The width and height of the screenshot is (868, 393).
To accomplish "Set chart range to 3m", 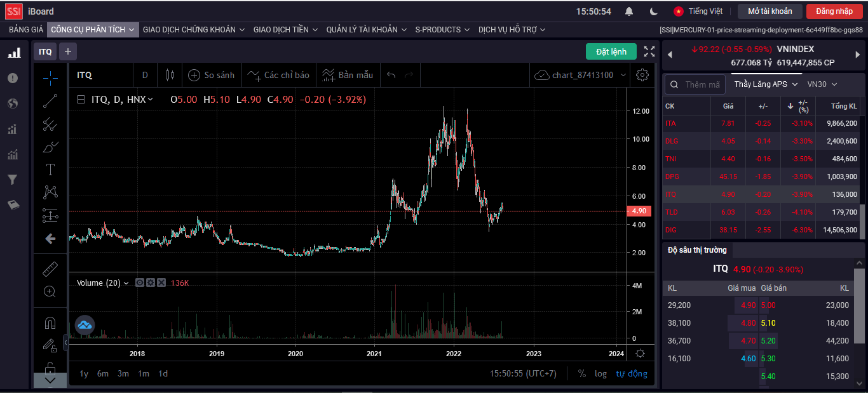I will coord(123,373).
